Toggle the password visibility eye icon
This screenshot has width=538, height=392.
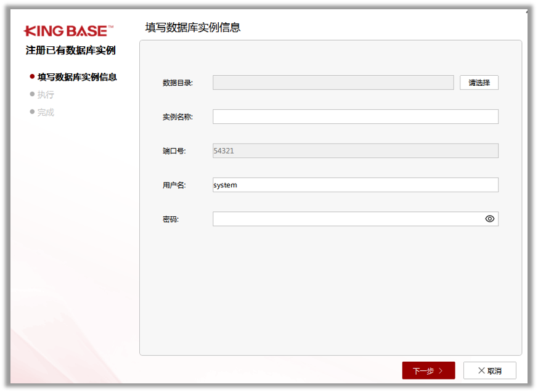[x=489, y=218]
